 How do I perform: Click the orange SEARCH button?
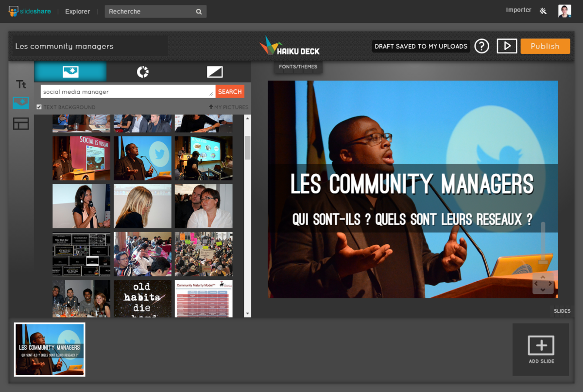pos(230,92)
